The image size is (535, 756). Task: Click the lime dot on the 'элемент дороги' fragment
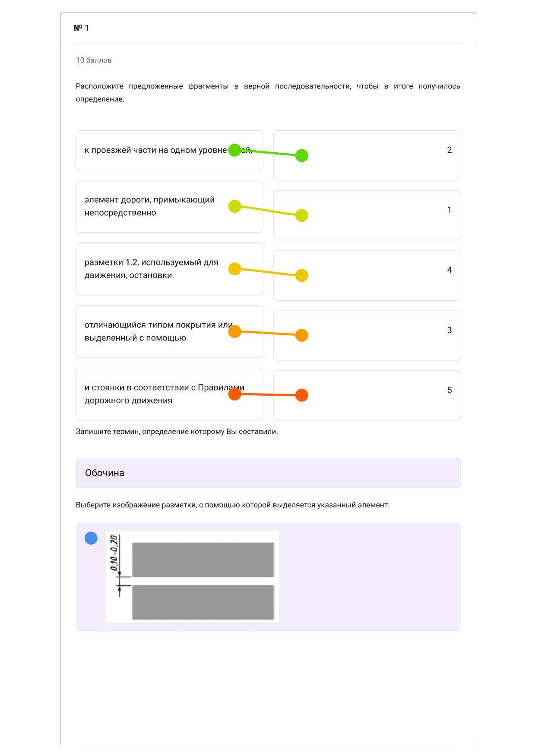234,206
